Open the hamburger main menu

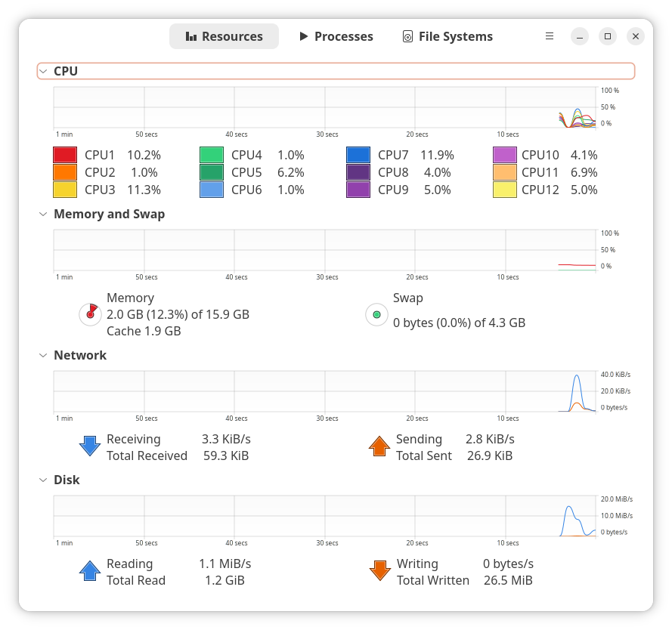pyautogui.click(x=550, y=36)
